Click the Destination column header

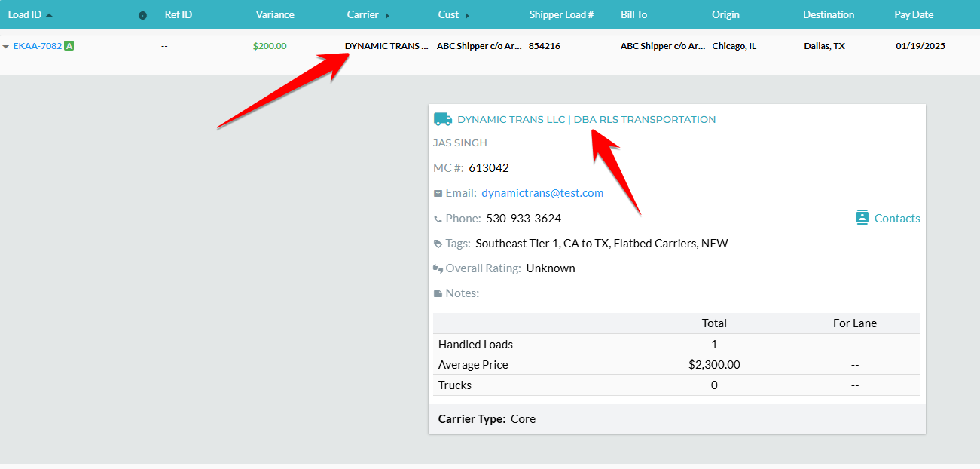829,14
